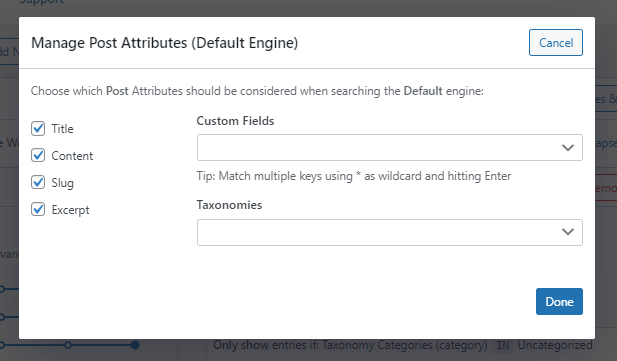Click the Custom Fields heading
This screenshot has width=617, height=361.
235,121
